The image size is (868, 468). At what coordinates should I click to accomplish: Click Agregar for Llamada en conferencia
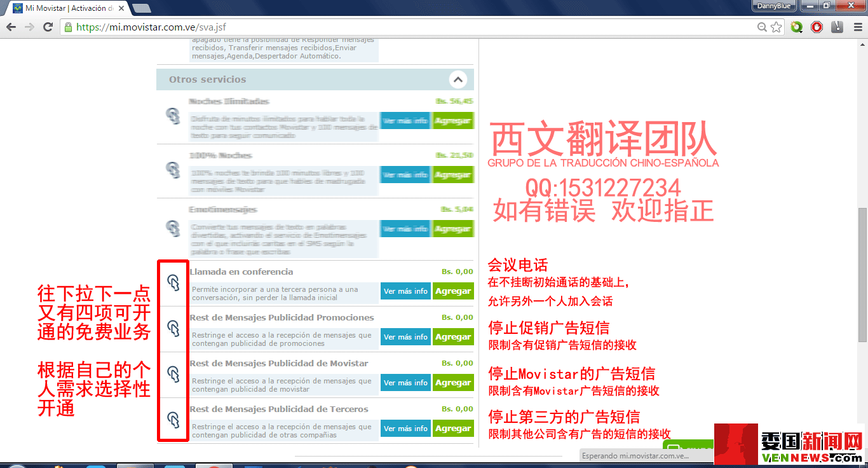(x=453, y=291)
